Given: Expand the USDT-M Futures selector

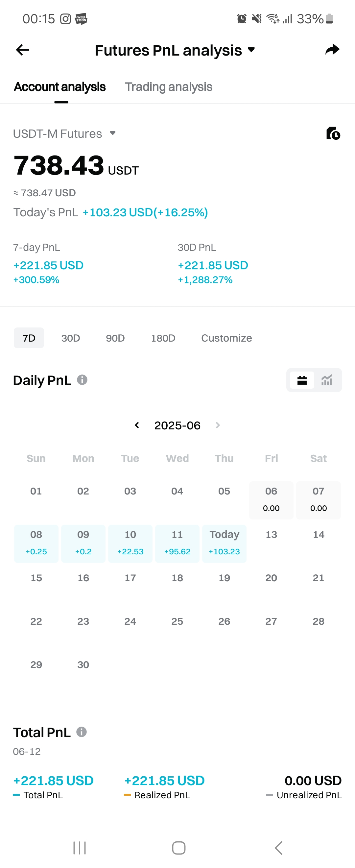Looking at the screenshot, I should click(64, 133).
